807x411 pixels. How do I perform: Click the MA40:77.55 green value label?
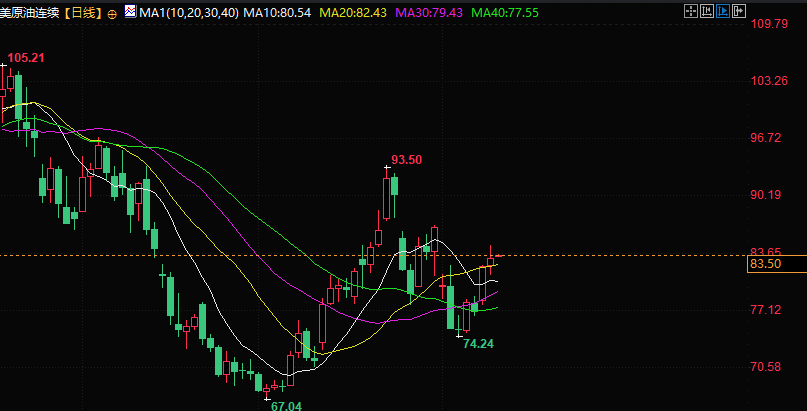tap(504, 12)
